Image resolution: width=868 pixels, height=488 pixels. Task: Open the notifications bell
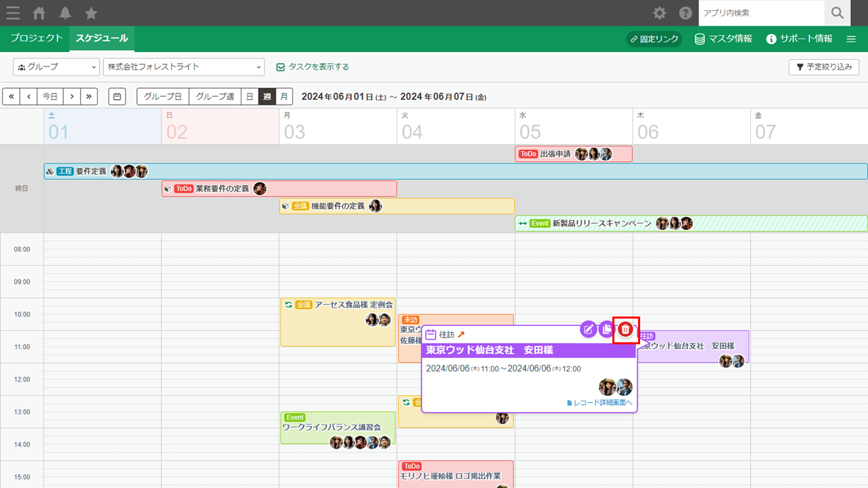(65, 13)
